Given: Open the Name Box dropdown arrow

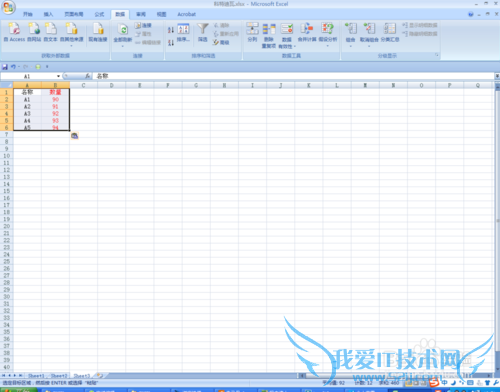Looking at the screenshot, I should pyautogui.click(x=58, y=76).
